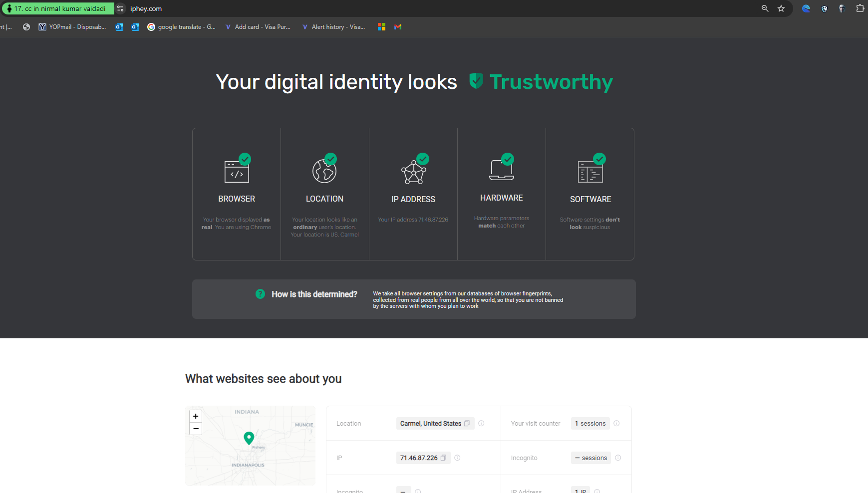Open the Browser check card icon

pos(237,169)
